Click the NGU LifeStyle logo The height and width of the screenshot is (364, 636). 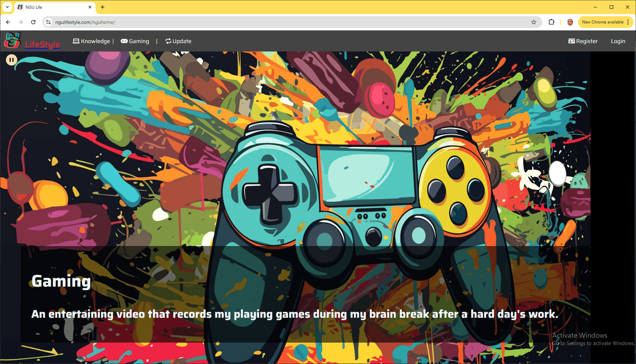tap(32, 41)
